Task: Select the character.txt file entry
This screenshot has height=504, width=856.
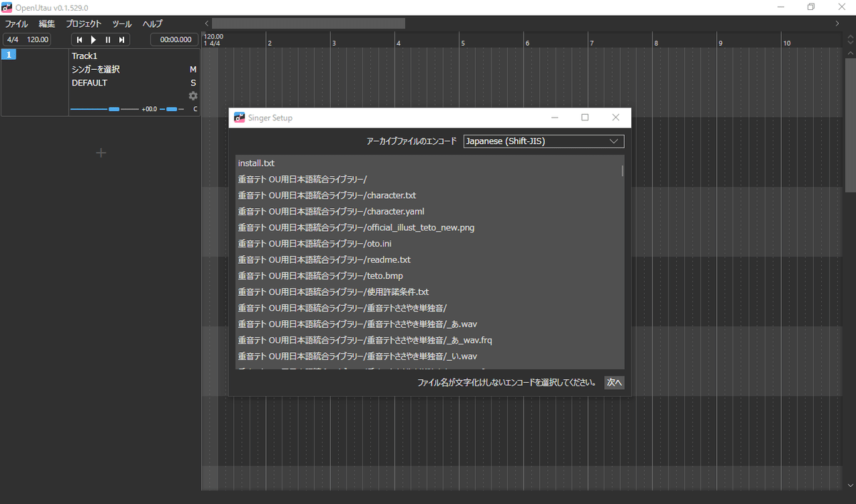Action: 429,195
